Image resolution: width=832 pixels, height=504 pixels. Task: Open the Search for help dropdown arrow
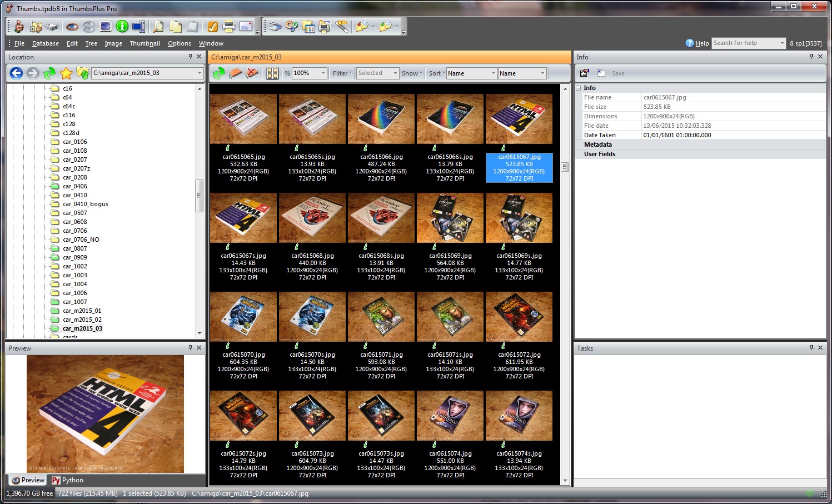pos(782,43)
